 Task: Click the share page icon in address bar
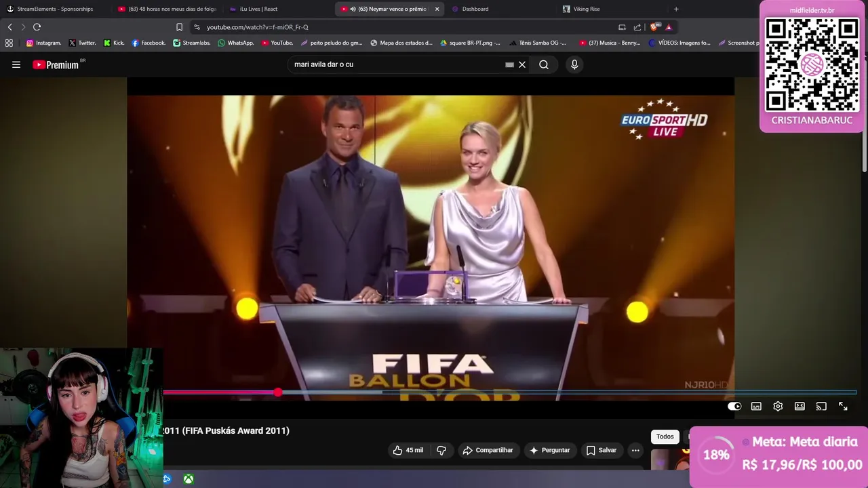pos(637,27)
